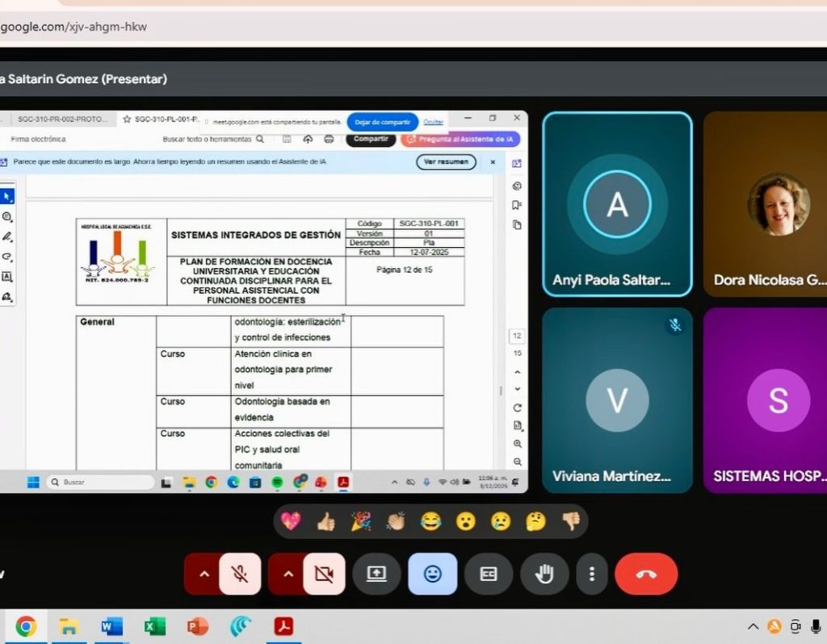Viewport: 827px width, 644px height.
Task: Show hidden icons in the system tray
Action: 753,626
